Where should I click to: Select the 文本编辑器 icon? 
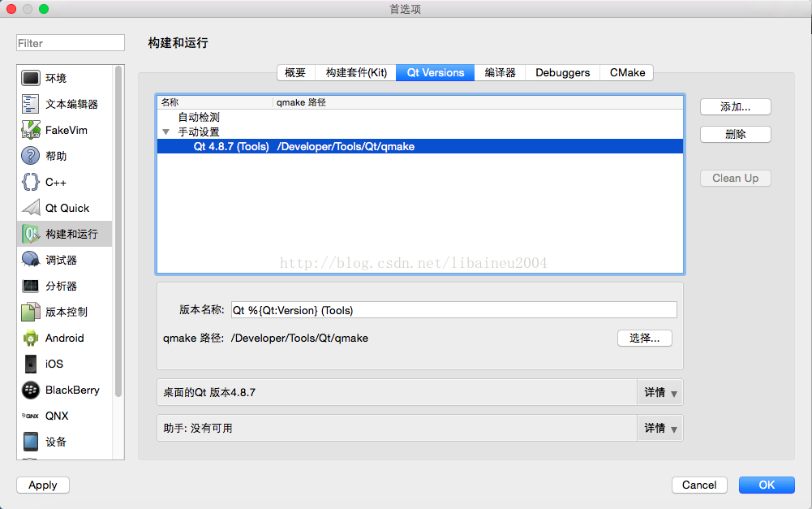pos(31,104)
